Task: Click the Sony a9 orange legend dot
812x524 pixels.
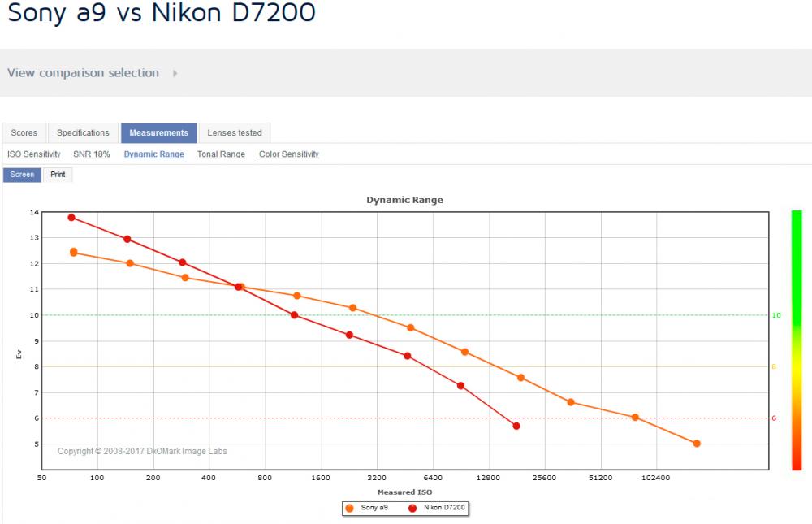Action: (x=349, y=508)
